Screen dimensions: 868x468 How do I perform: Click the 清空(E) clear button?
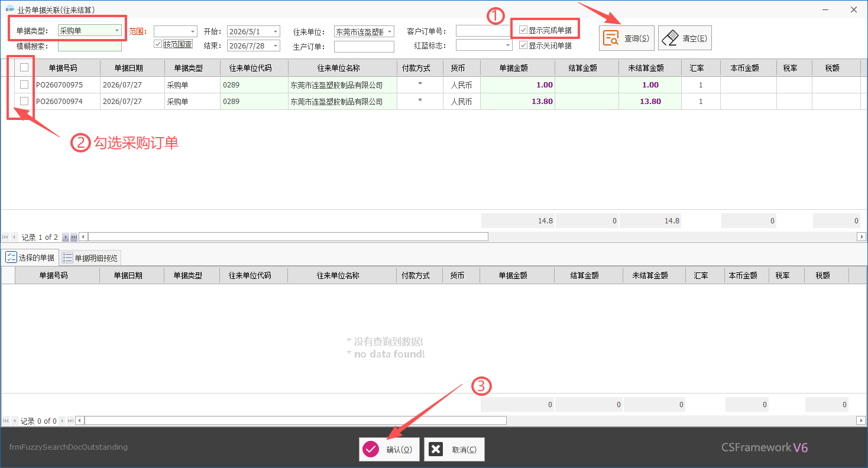coord(685,38)
